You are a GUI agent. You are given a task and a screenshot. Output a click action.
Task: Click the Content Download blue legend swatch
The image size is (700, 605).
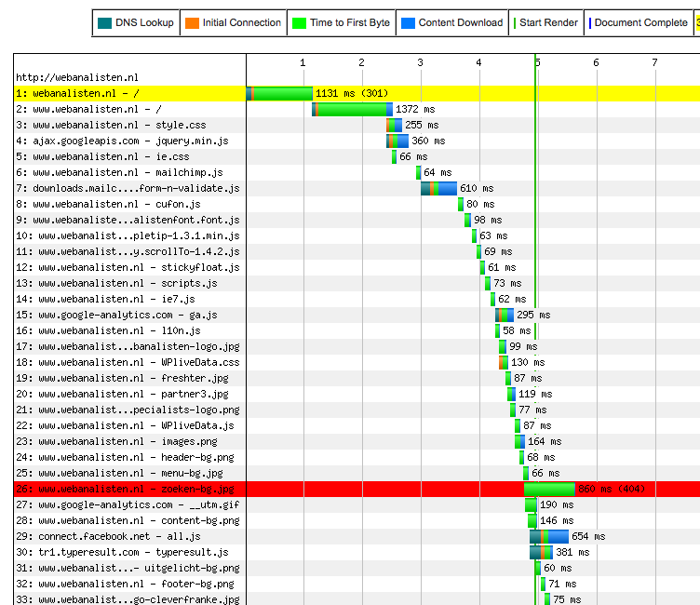(407, 23)
